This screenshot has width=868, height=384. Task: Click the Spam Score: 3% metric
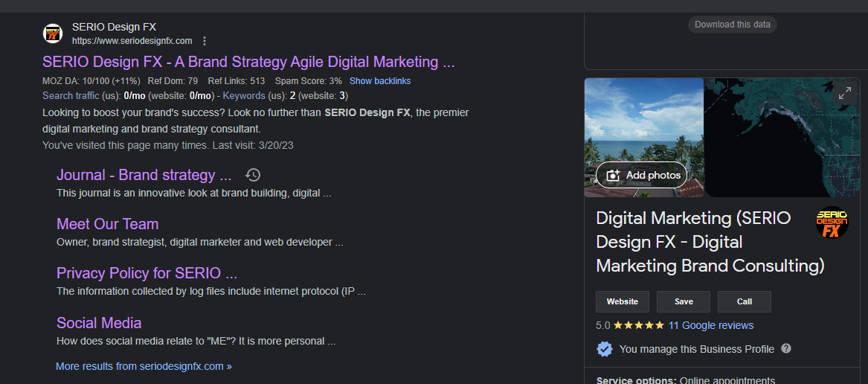[x=309, y=81]
